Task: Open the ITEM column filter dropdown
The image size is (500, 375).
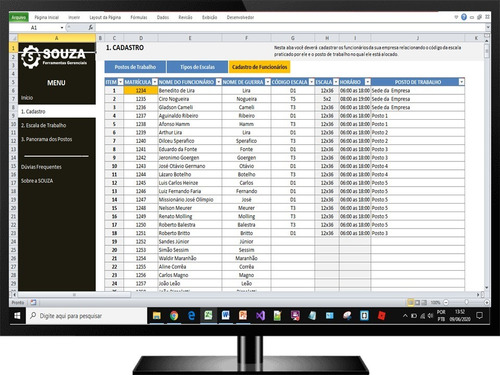Action: (121, 82)
